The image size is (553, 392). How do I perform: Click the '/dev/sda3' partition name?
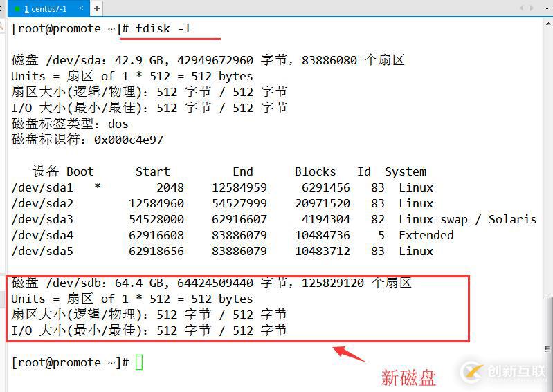42,219
